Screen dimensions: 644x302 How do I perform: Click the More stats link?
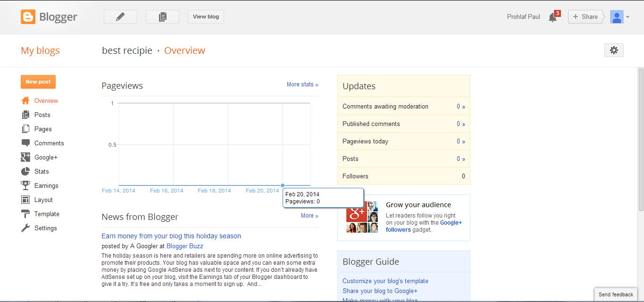tap(302, 84)
